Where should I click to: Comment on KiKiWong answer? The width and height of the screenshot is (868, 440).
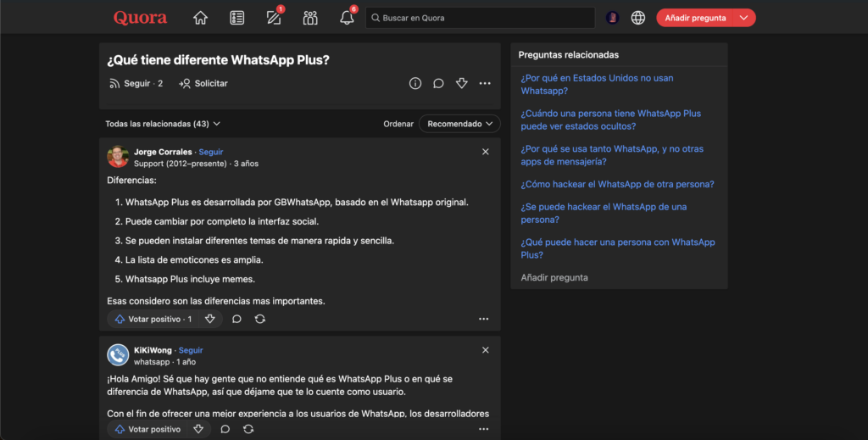click(x=225, y=429)
